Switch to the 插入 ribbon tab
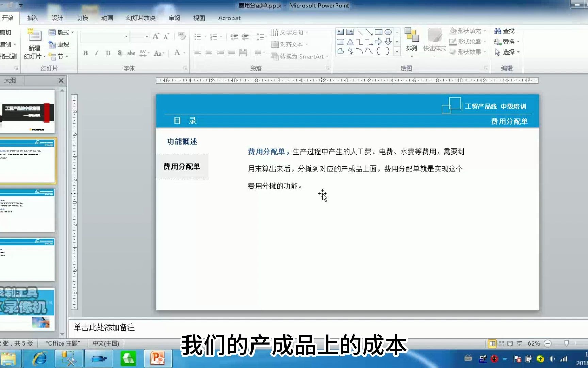The height and width of the screenshot is (368, 588). [x=32, y=18]
